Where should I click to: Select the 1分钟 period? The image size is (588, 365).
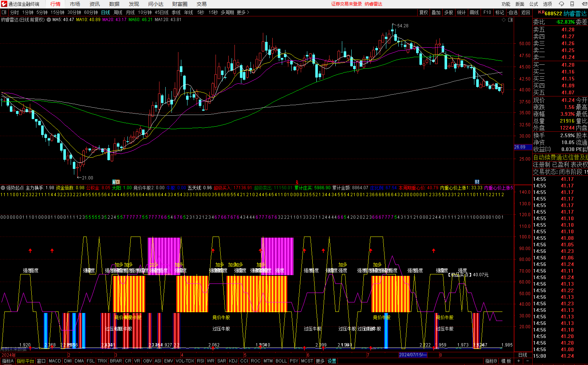pos(28,12)
